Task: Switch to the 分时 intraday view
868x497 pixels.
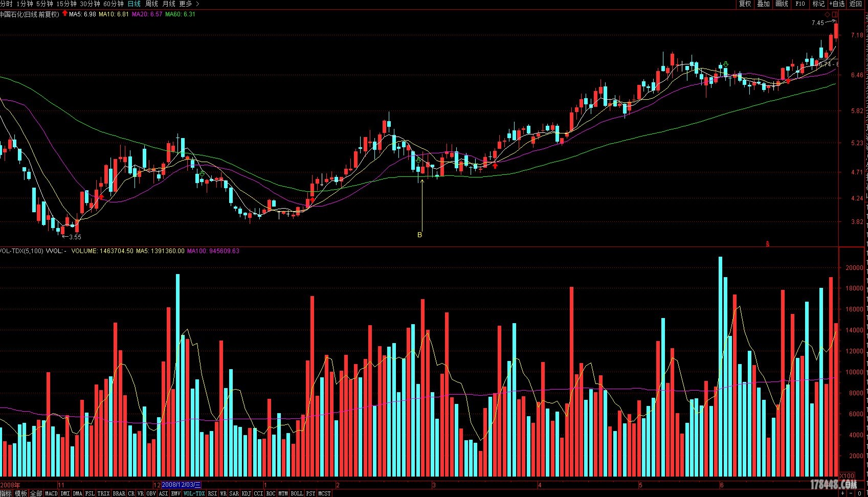Action: point(6,4)
